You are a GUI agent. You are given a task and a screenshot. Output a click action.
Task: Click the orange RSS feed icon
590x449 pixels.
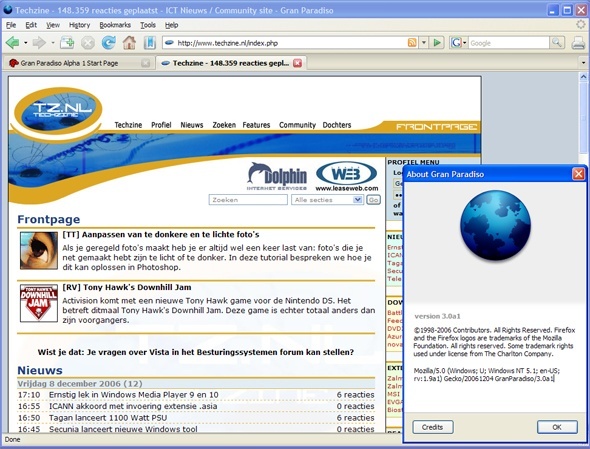(x=412, y=43)
